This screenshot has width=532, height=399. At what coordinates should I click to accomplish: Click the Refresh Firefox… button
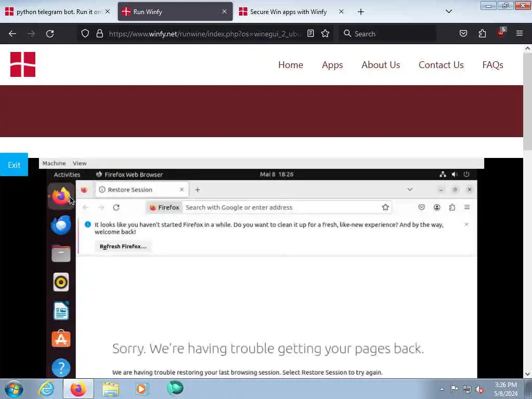(123, 246)
